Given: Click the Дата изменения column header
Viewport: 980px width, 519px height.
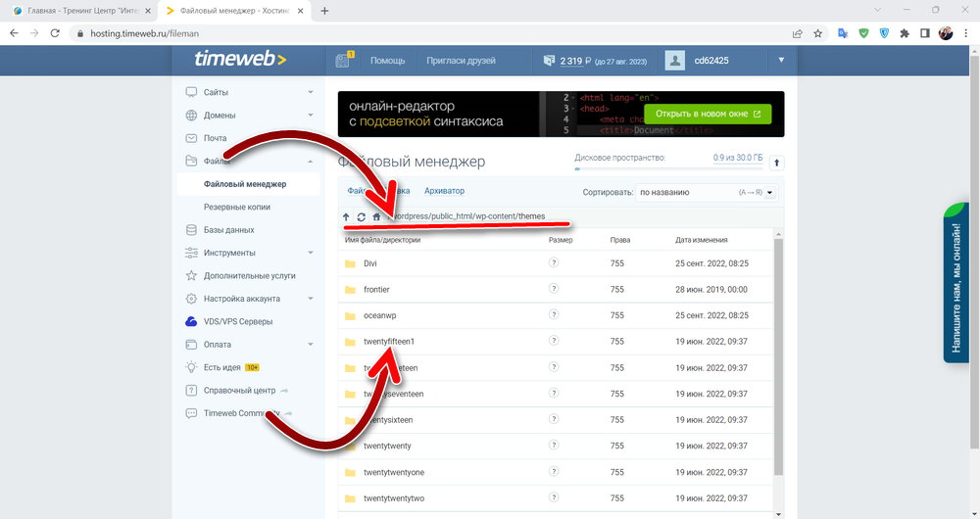Looking at the screenshot, I should click(x=702, y=240).
